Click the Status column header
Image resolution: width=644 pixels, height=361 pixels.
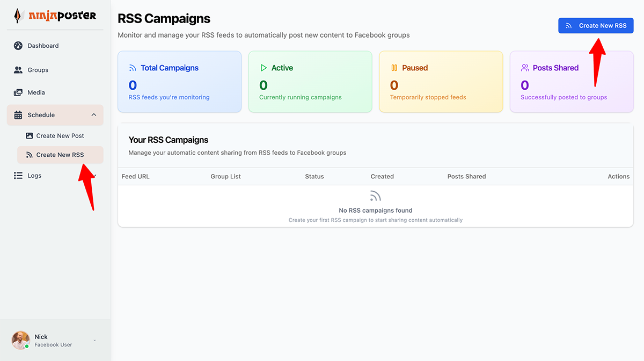pyautogui.click(x=314, y=176)
